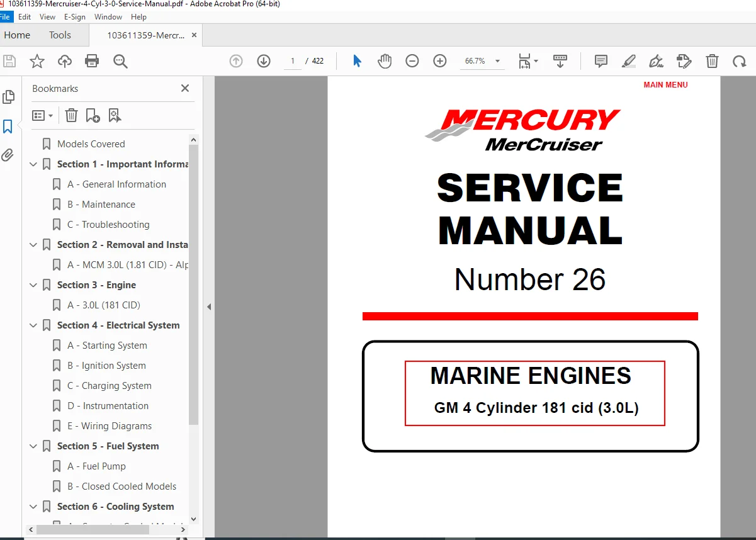Collapse Section 1 - Important Information
The width and height of the screenshot is (756, 540).
[33, 164]
